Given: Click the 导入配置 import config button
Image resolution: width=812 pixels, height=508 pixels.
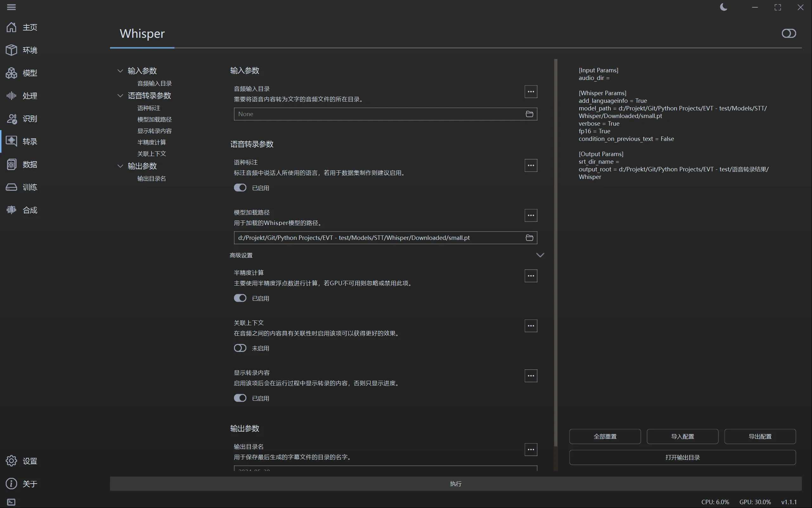Looking at the screenshot, I should [x=682, y=436].
